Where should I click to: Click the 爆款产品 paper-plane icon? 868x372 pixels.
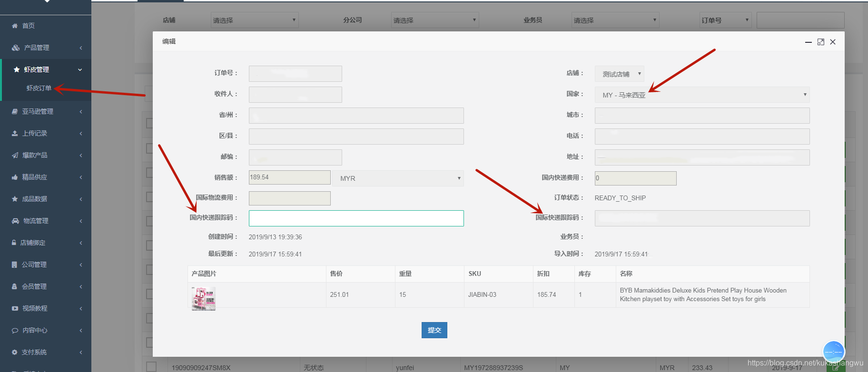(x=15, y=155)
